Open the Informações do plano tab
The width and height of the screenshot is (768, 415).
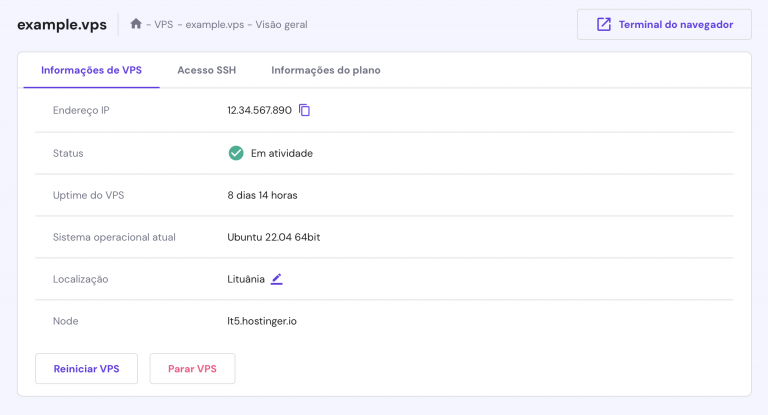click(326, 70)
